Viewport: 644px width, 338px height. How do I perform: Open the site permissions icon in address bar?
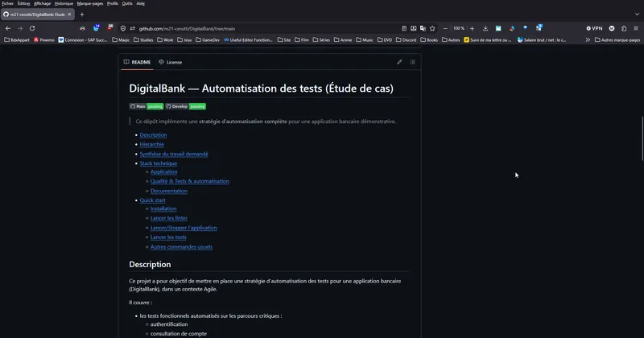(x=132, y=28)
